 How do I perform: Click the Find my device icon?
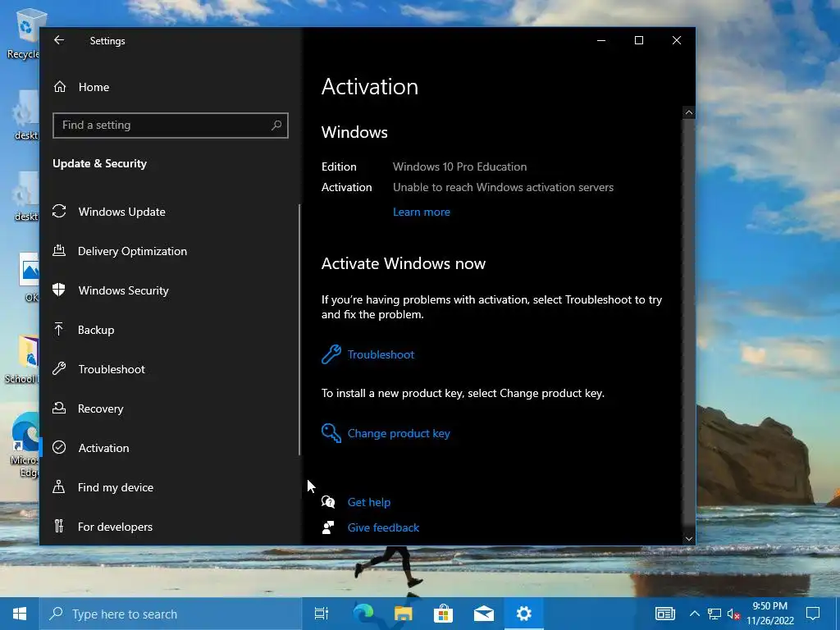59,487
